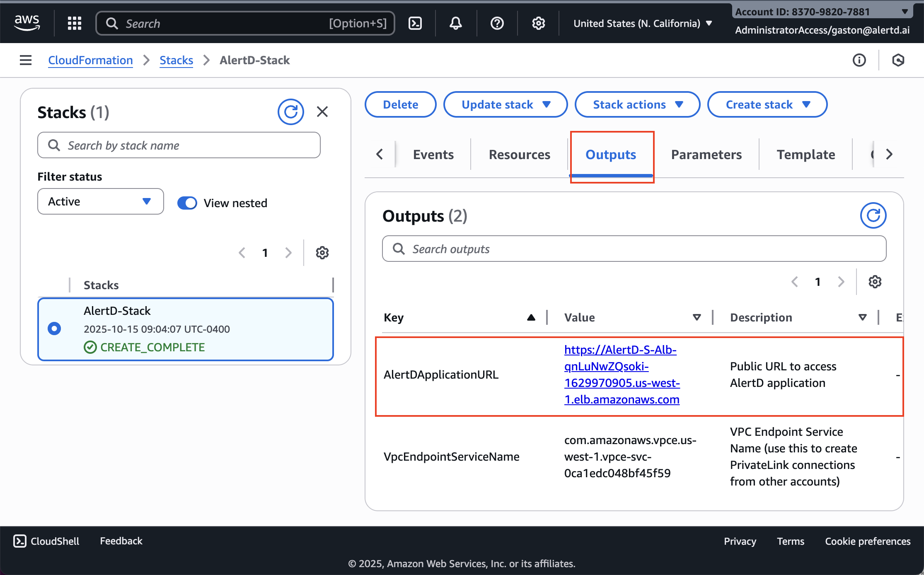Click inside the Search outputs field
Screen dimensions: 924x575
click(x=634, y=249)
